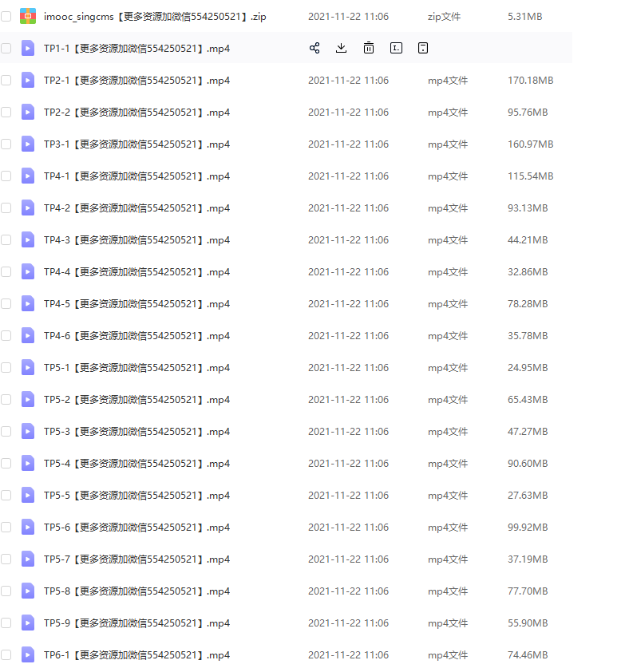Open file name TP1-1 mp4
Image resolution: width=629 pixels, height=672 pixels.
136,49
